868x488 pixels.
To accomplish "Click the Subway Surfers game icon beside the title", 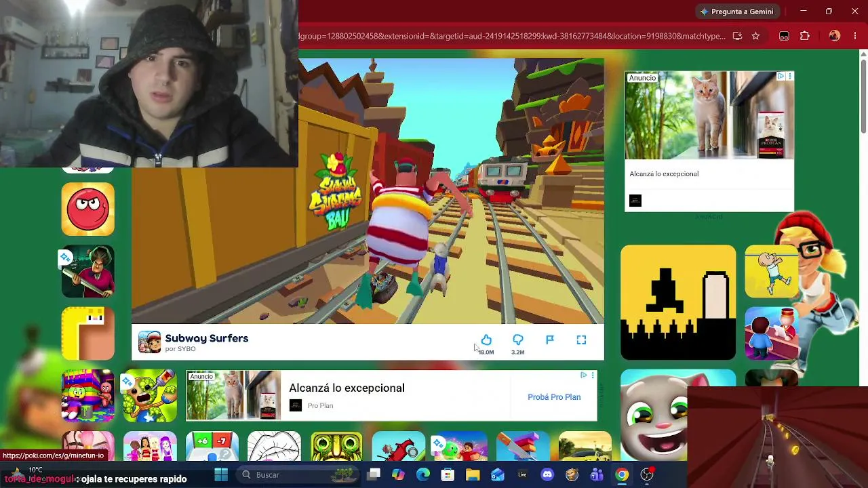I will [x=149, y=342].
